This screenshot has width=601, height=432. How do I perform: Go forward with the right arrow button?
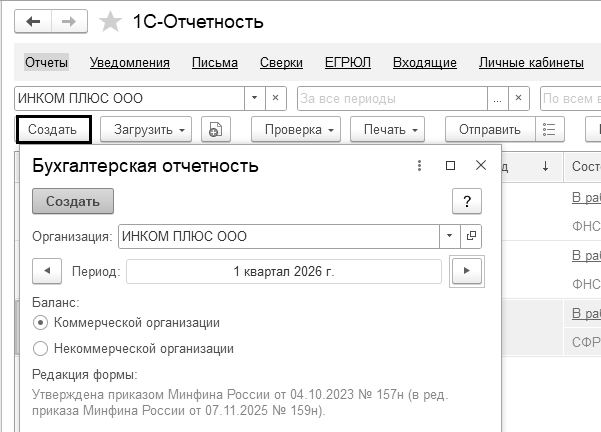pos(69,21)
